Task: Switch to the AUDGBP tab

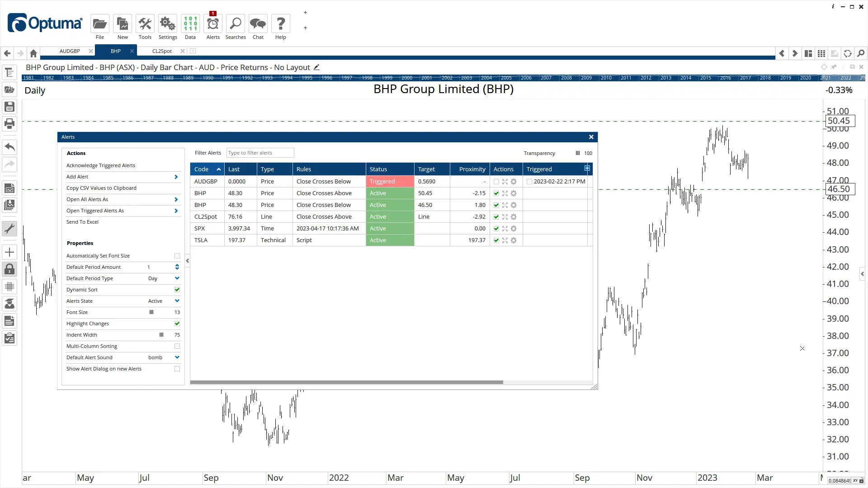Action: [x=70, y=51]
